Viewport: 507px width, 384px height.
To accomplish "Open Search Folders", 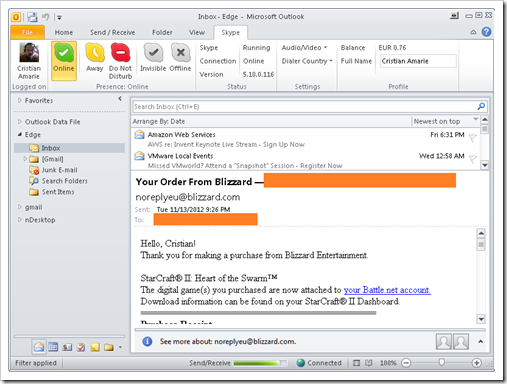I will click(59, 181).
